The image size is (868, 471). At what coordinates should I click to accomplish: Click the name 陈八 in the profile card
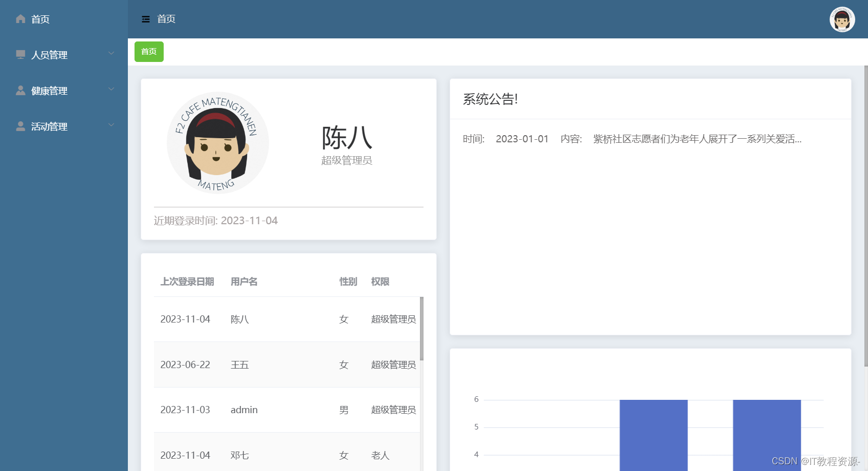(347, 138)
